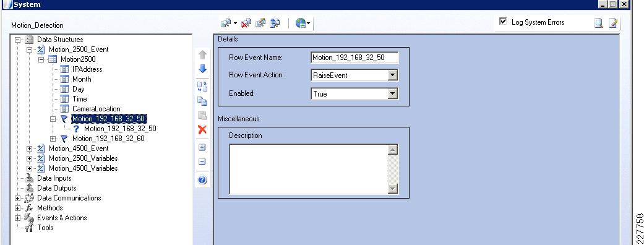Collapse the Motion2500 table node
This screenshot has height=245, width=644.
coord(41,59)
